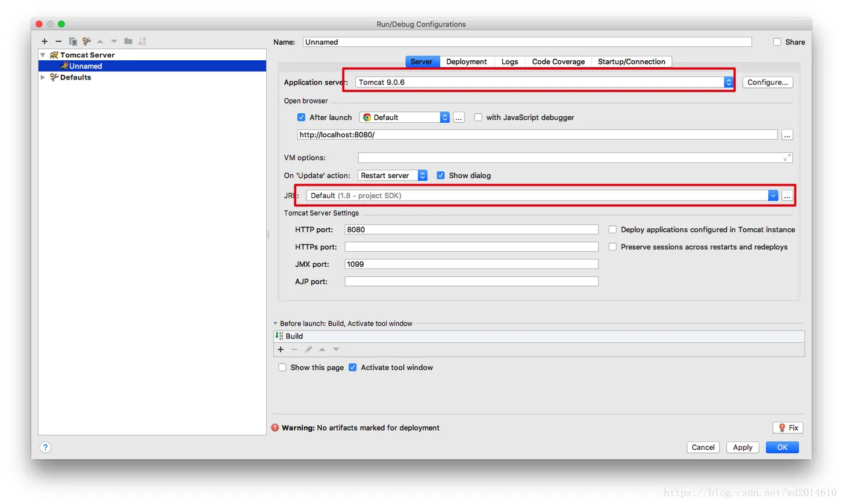Sort configurations alphabetically
Viewport: 843px width, 504px height.
[x=142, y=42]
